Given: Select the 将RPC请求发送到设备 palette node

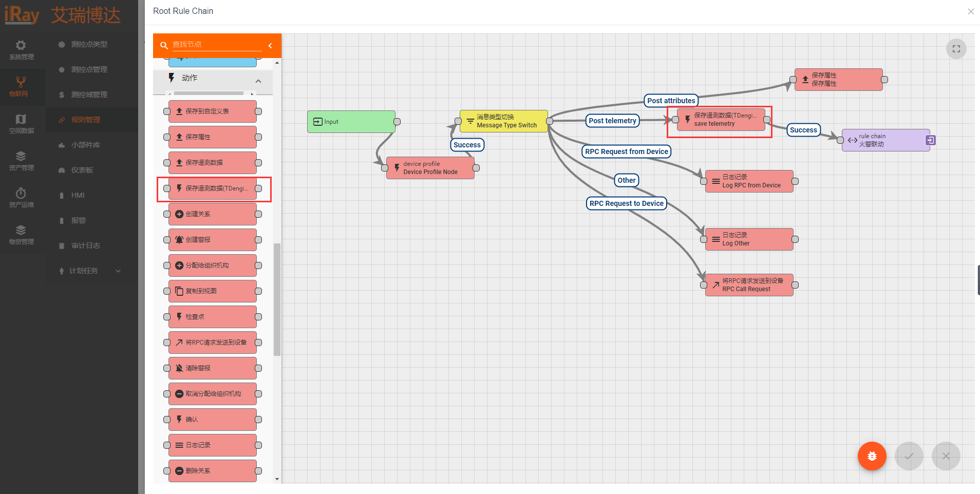Looking at the screenshot, I should (x=213, y=343).
